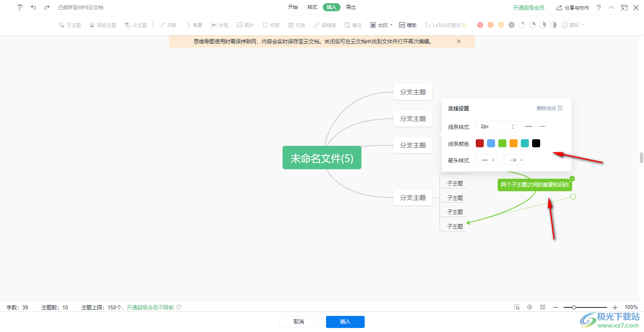Viewport: 644px width, 332px height.
Task: Center view on root topic
Action: tap(530, 307)
